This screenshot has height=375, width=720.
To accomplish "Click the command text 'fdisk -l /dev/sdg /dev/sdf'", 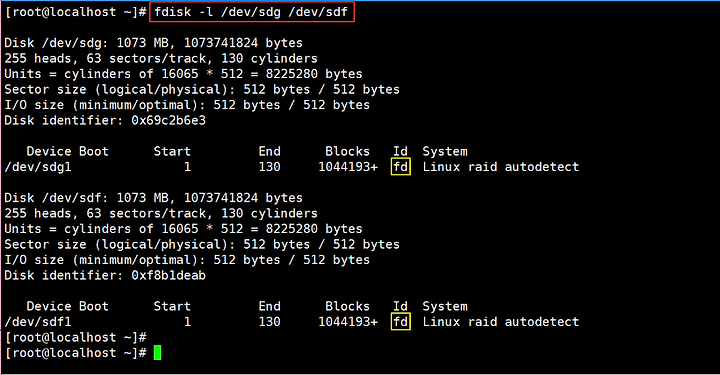I will (x=251, y=12).
